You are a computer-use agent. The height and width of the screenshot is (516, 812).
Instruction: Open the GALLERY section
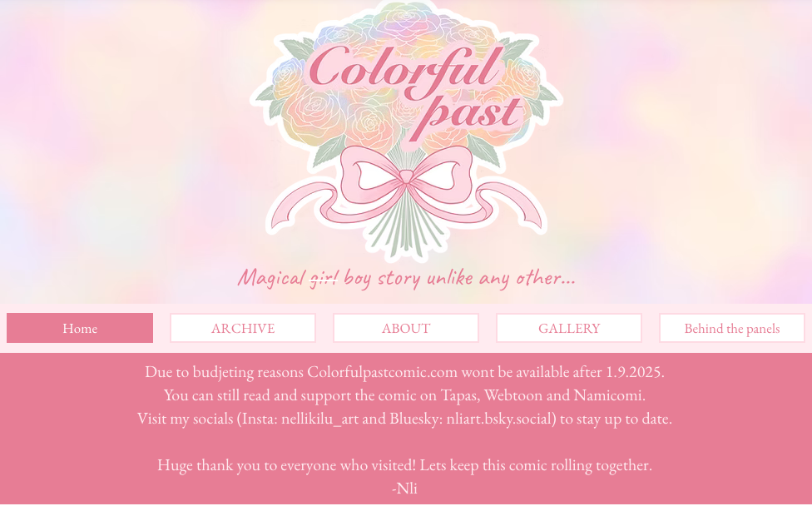(569, 328)
